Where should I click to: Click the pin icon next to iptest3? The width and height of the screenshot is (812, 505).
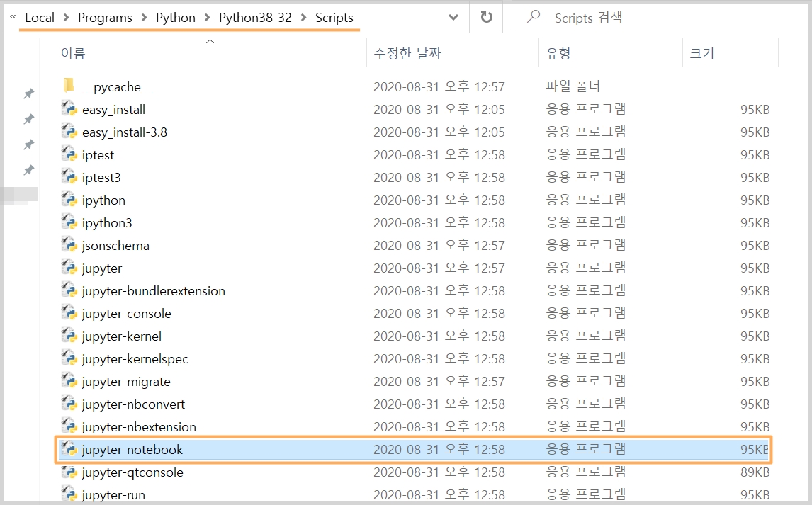(x=29, y=170)
